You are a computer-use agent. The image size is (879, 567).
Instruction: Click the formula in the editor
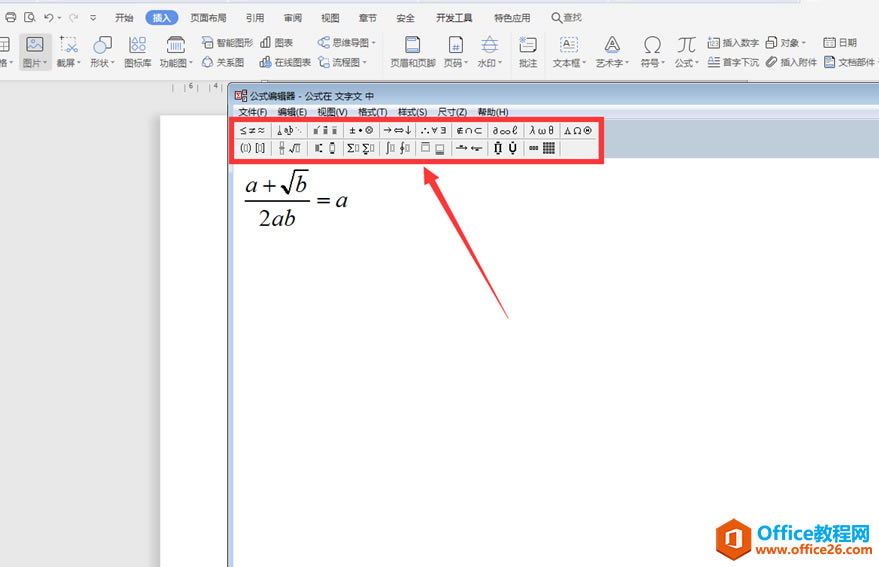(x=296, y=199)
